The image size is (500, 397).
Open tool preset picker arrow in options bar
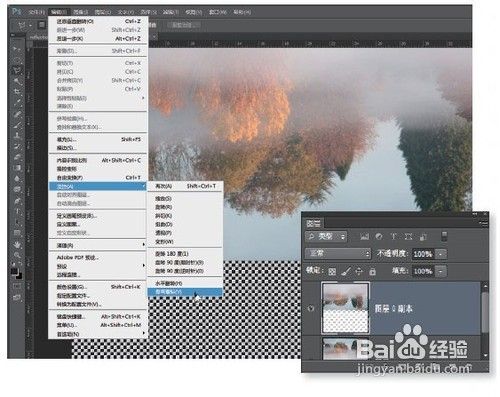31,25
